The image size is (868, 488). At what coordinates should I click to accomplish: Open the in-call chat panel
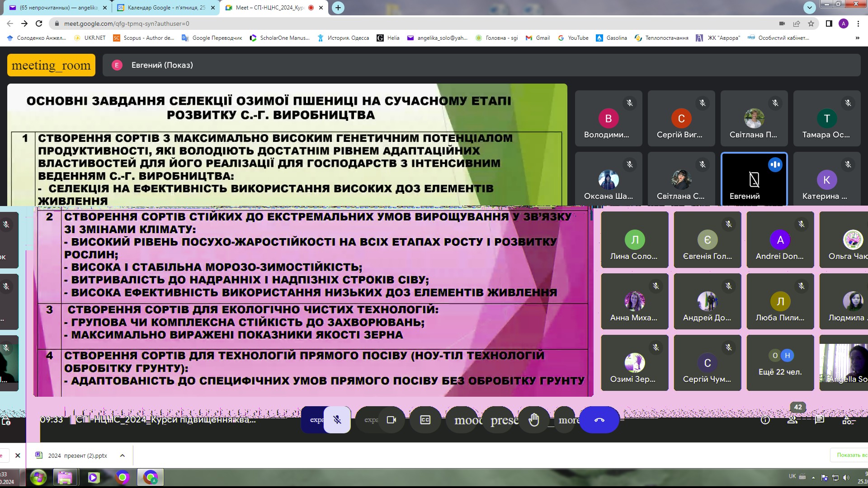click(x=819, y=420)
